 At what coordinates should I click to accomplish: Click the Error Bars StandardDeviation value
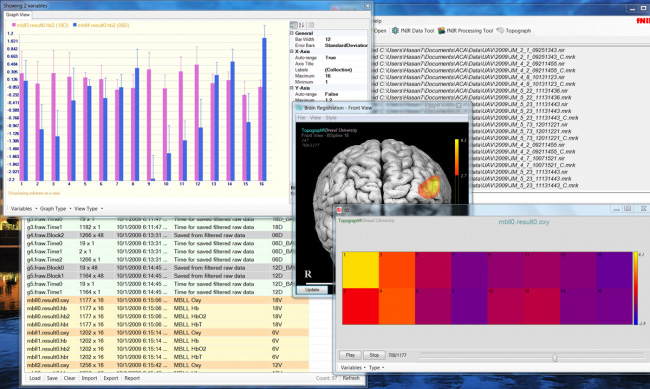(x=346, y=45)
